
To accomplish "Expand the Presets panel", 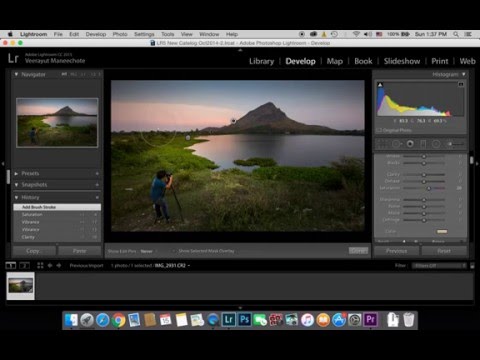I will (x=16, y=174).
